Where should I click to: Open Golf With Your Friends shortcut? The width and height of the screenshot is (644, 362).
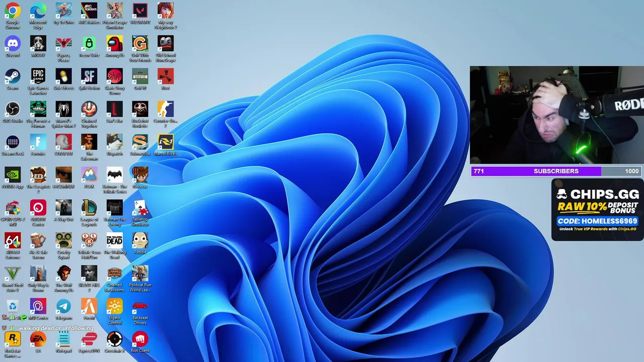tap(140, 43)
